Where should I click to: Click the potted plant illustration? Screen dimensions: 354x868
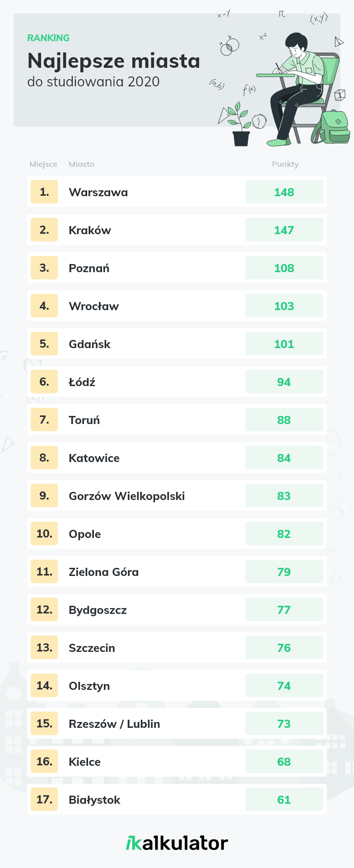point(240,124)
